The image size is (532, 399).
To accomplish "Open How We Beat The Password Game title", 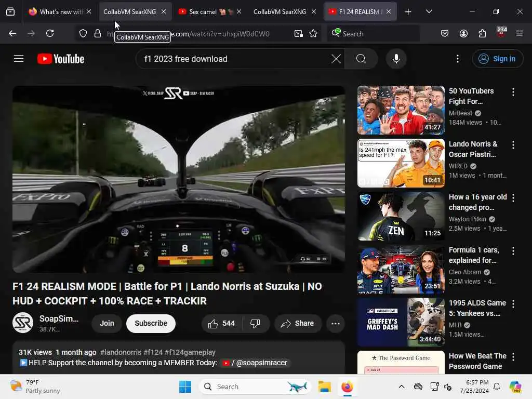I will [477, 361].
